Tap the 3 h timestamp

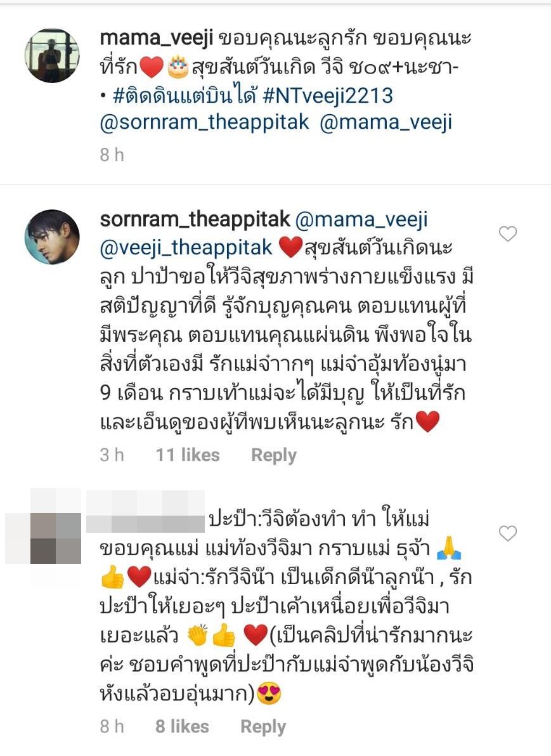[x=112, y=455]
